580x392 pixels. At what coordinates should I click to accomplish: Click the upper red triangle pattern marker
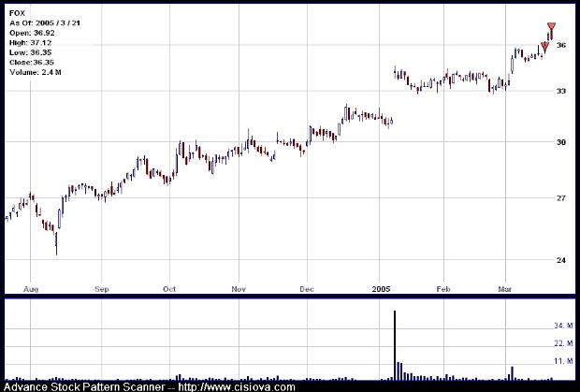[551, 26]
